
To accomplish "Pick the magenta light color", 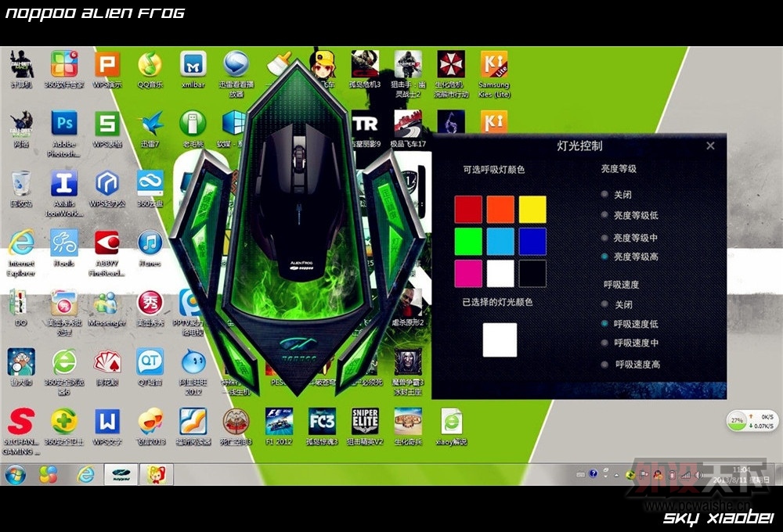I will coord(468,274).
